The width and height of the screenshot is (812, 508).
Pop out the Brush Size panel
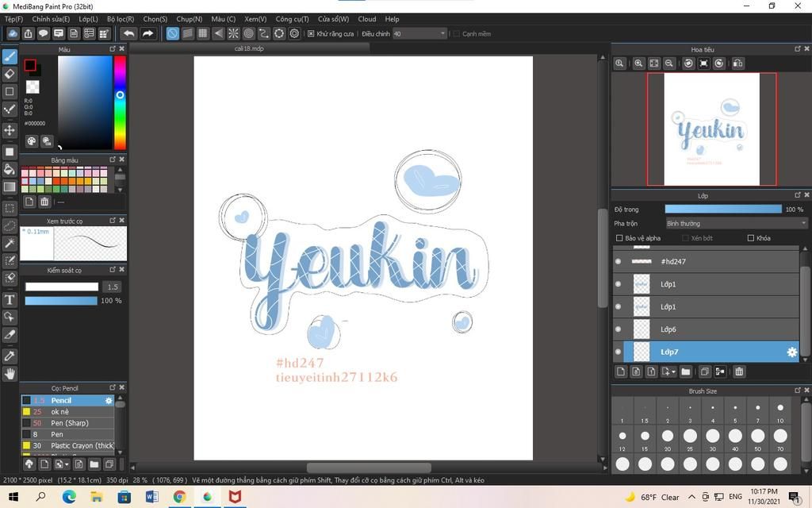[x=798, y=391]
